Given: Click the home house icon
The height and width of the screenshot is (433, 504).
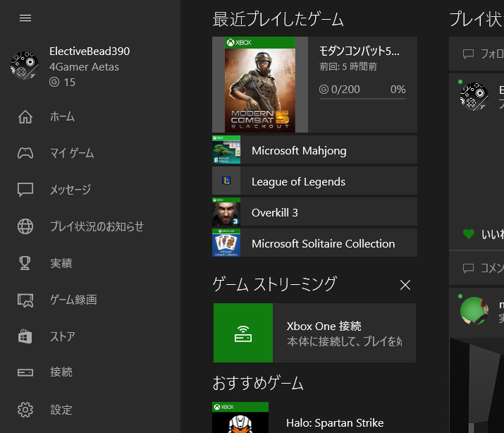Looking at the screenshot, I should coord(25,116).
